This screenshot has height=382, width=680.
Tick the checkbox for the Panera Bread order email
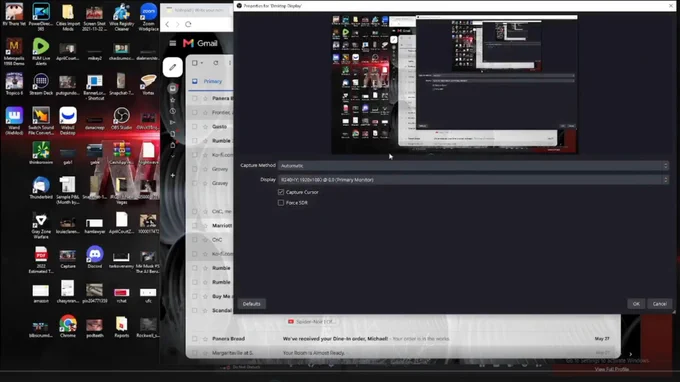coord(195,339)
